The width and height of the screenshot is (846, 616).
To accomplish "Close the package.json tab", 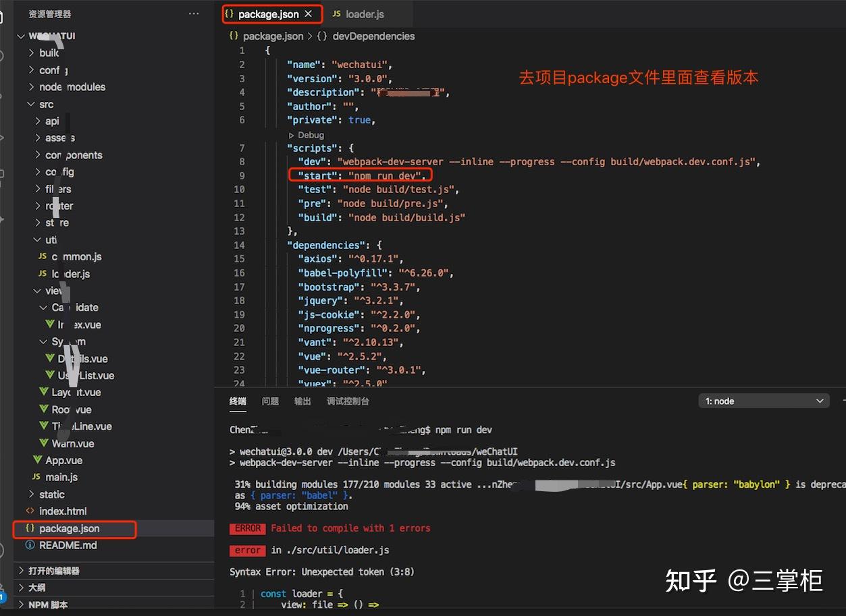I will 310,12.
